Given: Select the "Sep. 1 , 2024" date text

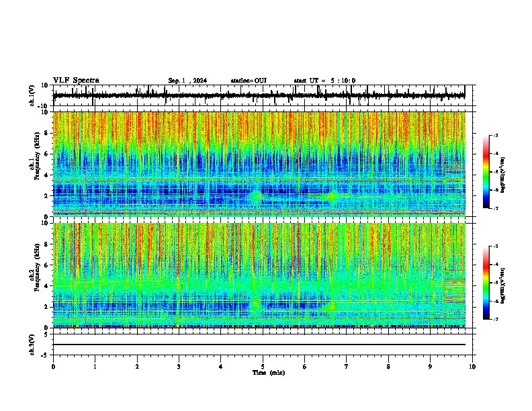Looking at the screenshot, I should (187, 81).
